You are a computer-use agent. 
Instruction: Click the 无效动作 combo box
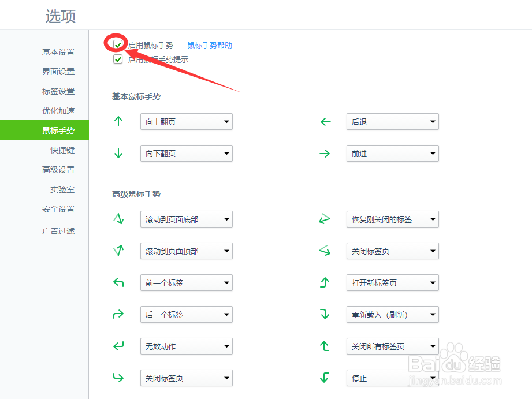pyautogui.click(x=186, y=346)
